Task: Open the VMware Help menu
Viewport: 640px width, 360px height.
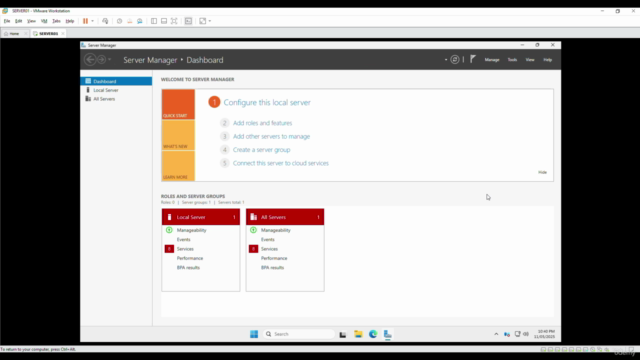Action: (70, 21)
